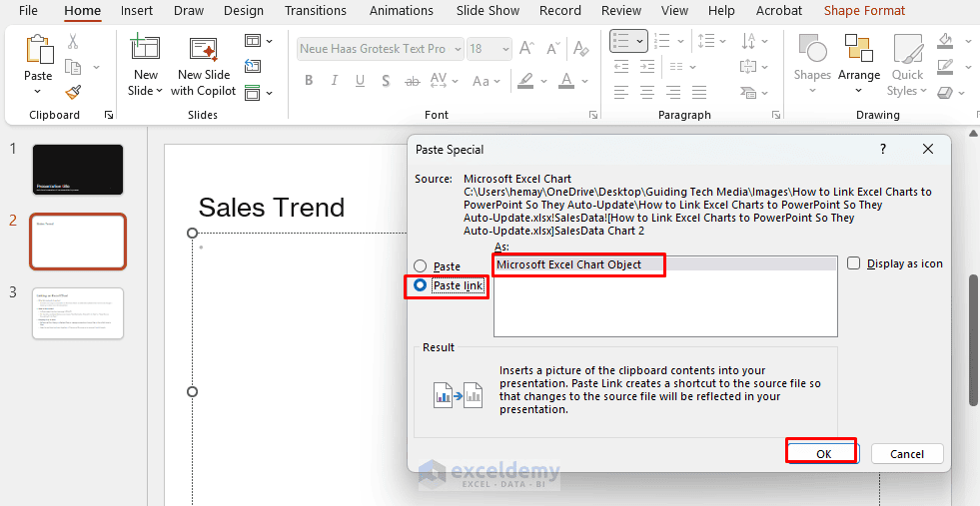Open the slide Layout icon
The height and width of the screenshot is (506, 980).
[253, 41]
